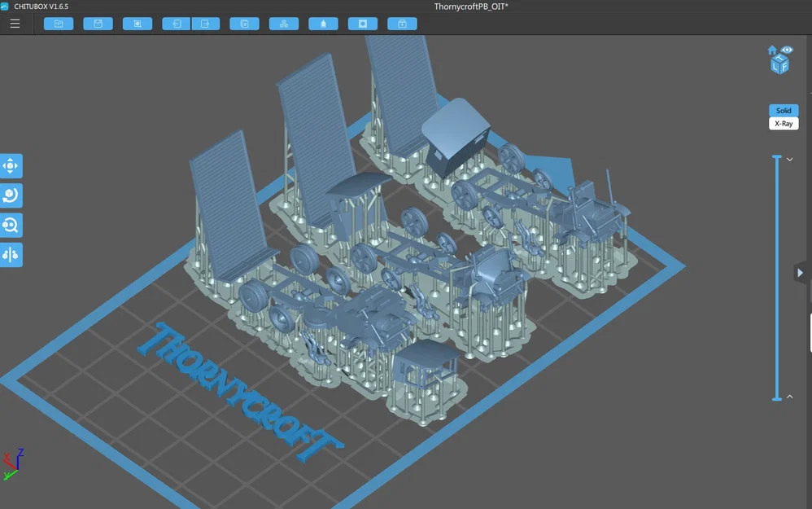The height and width of the screenshot is (509, 812).
Task: Click the XYZ axis indicator
Action: (13, 464)
